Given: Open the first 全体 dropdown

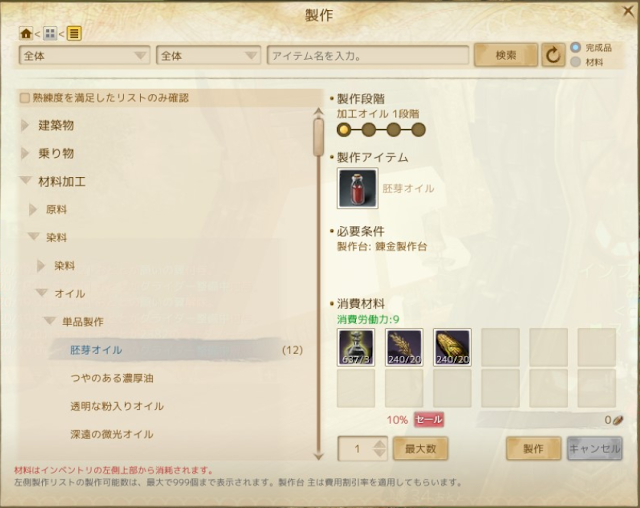Looking at the screenshot, I should 84,55.
